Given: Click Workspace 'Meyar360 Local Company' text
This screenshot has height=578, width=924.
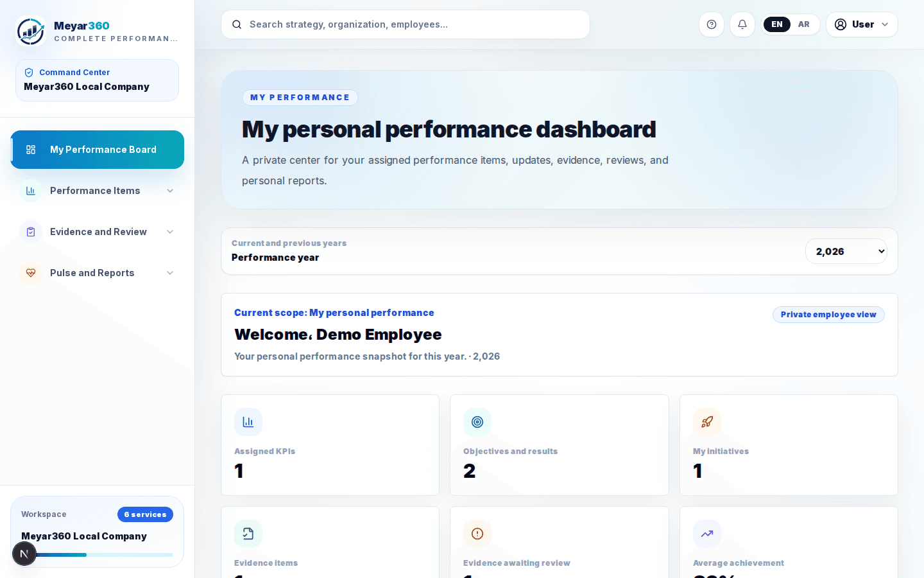Looking at the screenshot, I should click(84, 536).
